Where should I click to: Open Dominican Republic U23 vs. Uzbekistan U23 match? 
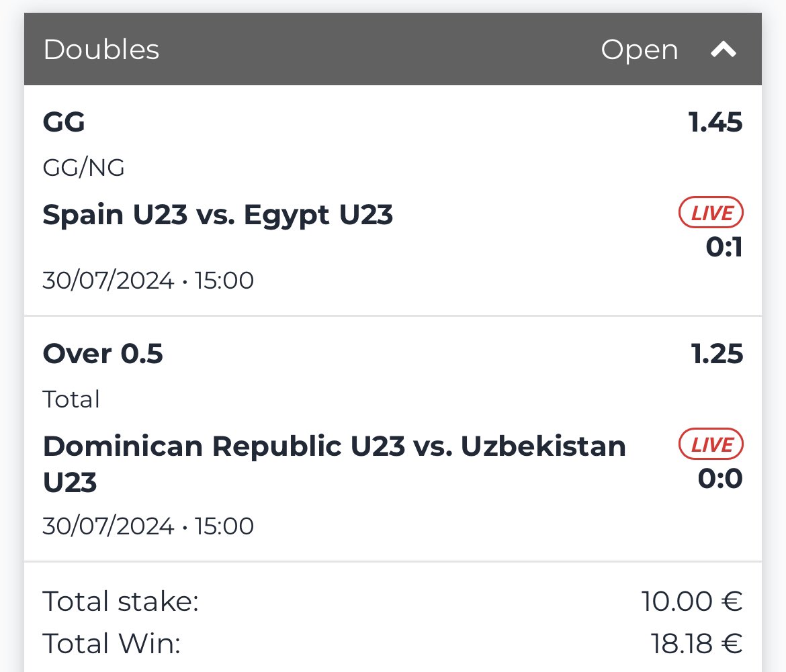coord(335,464)
